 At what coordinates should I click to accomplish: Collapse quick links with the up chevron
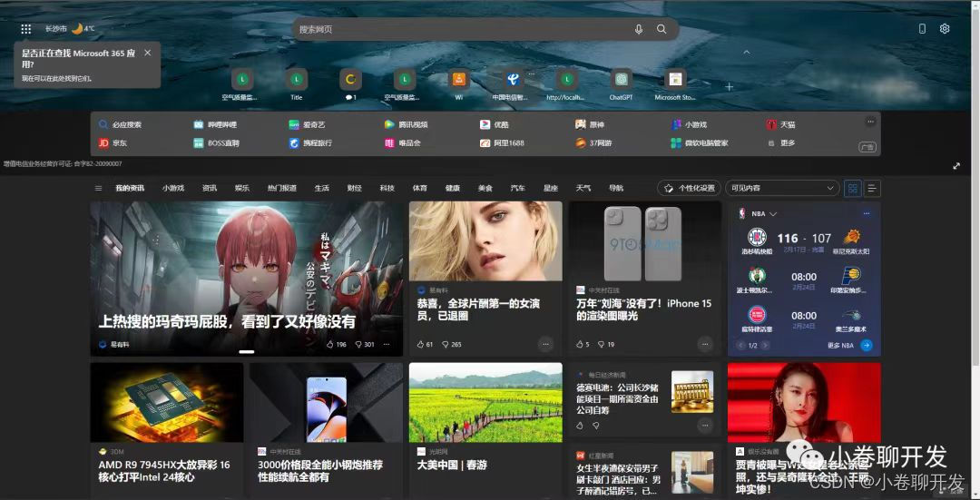(746, 53)
